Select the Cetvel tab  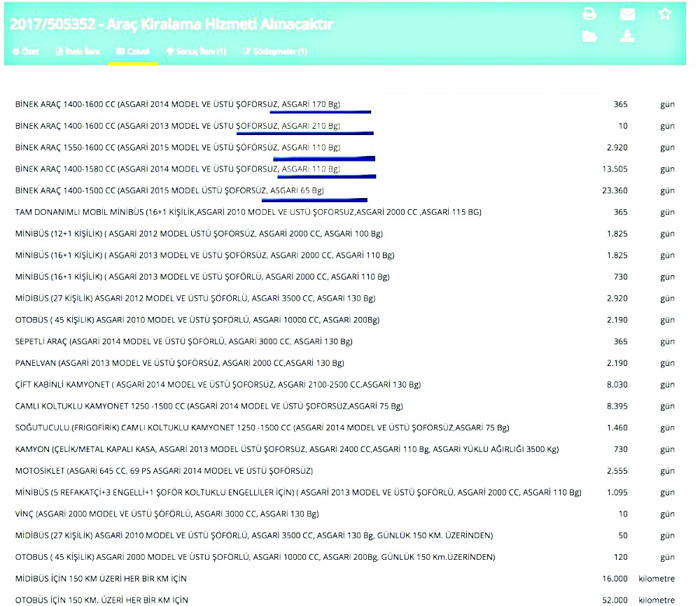133,52
